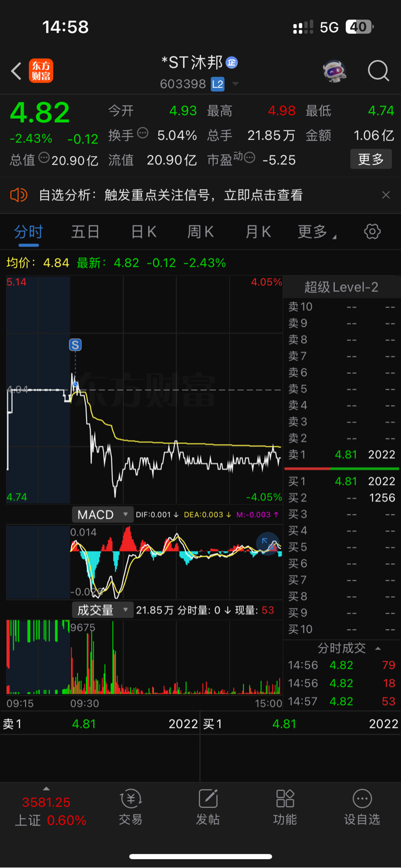
Task: Switch to the 分时 tab
Action: 28,232
